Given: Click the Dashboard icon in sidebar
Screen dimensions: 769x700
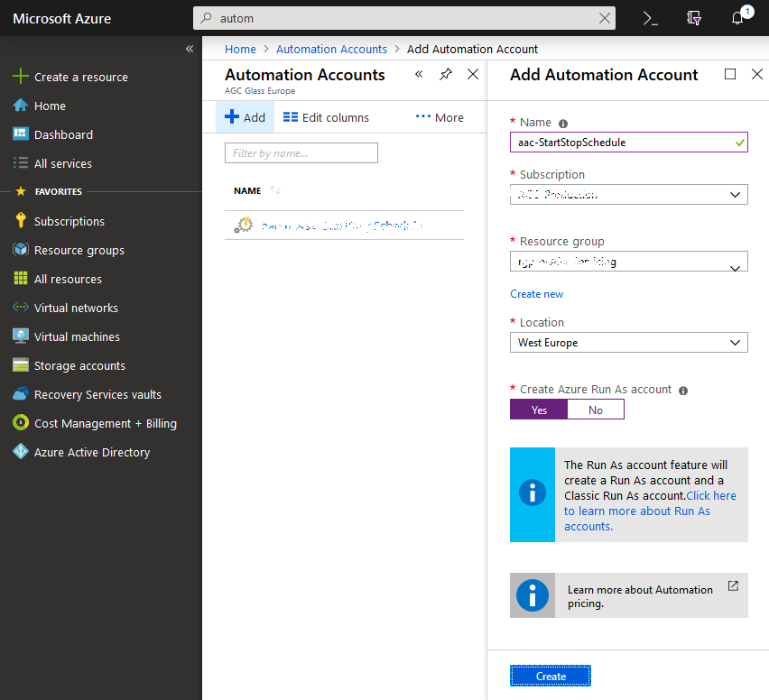Looking at the screenshot, I should coord(21,134).
